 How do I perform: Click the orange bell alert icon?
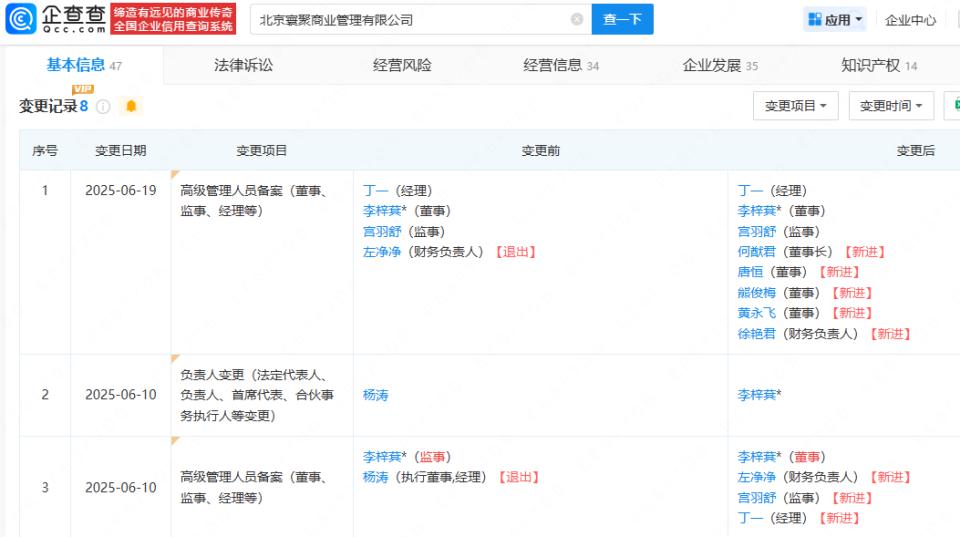pyautogui.click(x=131, y=106)
